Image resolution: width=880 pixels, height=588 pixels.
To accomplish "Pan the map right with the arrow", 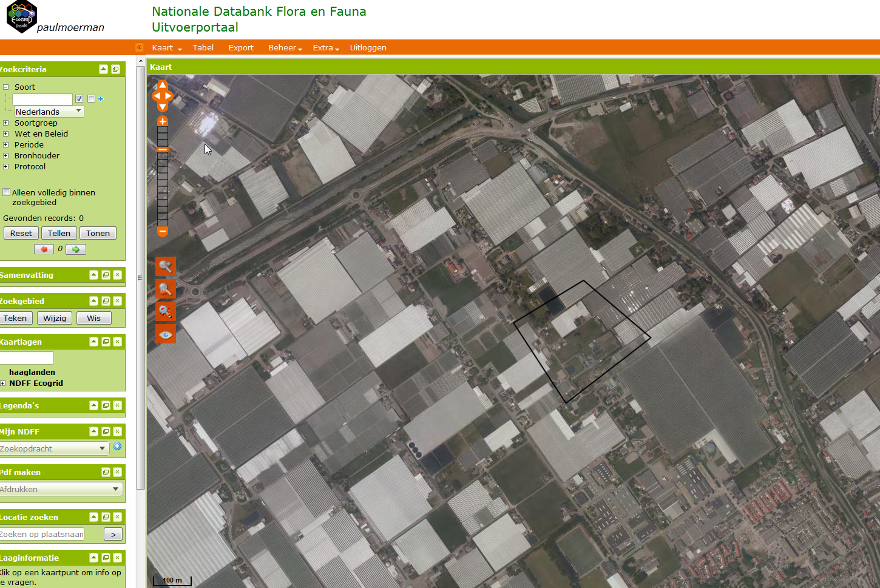I will point(169,96).
